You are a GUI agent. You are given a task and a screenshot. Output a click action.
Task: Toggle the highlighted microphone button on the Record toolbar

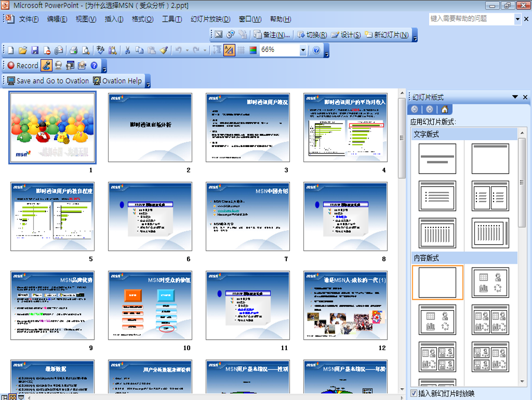tap(46, 65)
